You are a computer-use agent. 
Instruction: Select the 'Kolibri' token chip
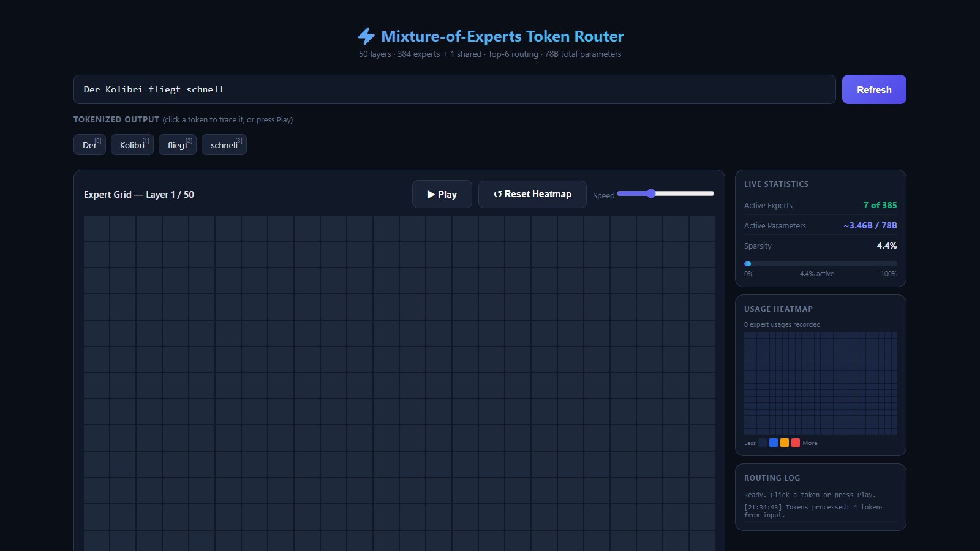click(132, 144)
